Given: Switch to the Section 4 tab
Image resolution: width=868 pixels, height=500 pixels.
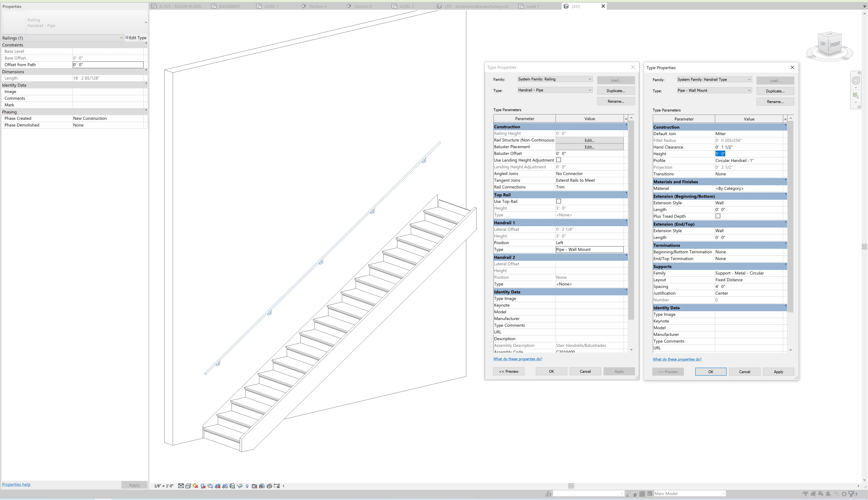Looking at the screenshot, I should 314,6.
